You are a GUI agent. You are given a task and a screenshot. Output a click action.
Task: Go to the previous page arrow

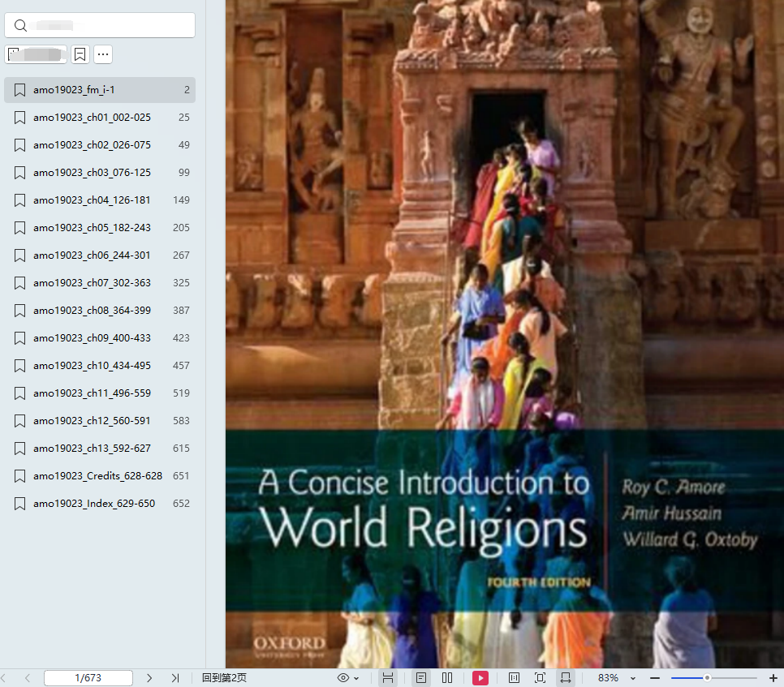[28, 678]
